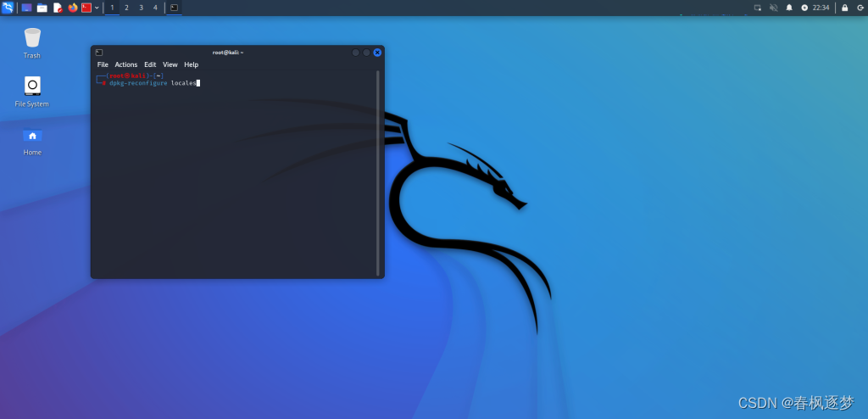
Task: Switch to workspace 2
Action: coord(127,8)
